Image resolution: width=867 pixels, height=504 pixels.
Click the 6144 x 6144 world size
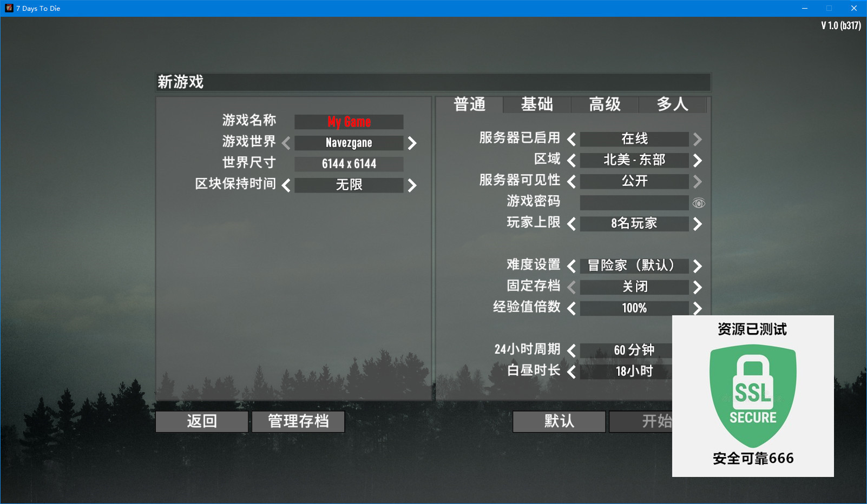(x=349, y=164)
